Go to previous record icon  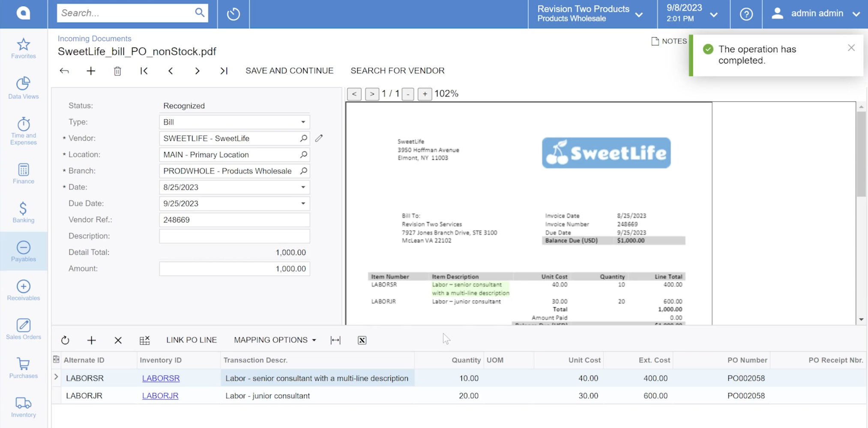tap(171, 71)
